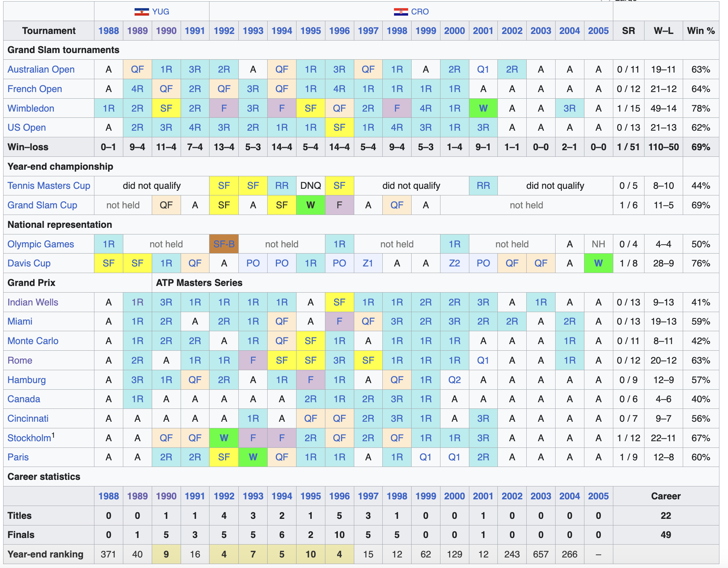Click the Yugoslavia flag icon
728x568 pixels.
[142, 12]
